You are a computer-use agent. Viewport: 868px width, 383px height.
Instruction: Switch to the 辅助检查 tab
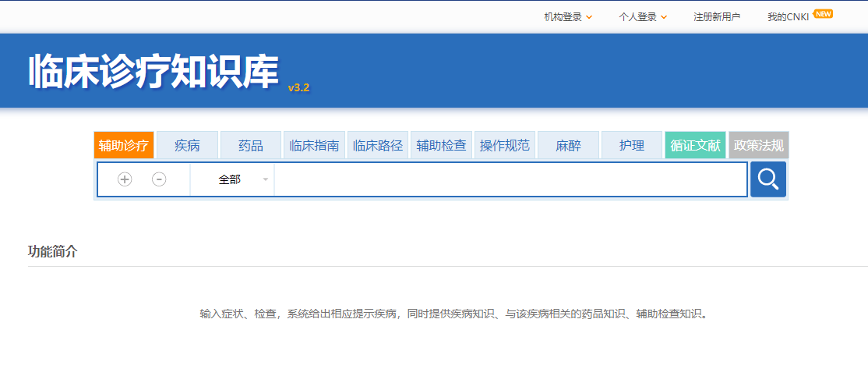click(441, 145)
